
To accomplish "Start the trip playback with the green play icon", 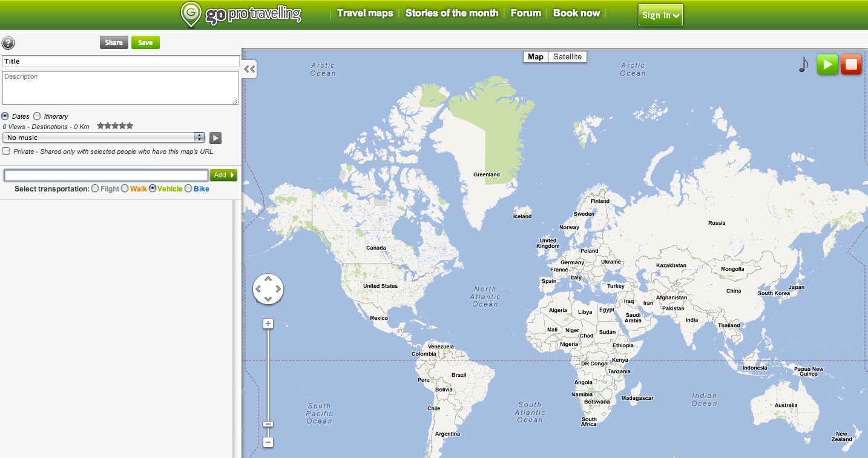I will (x=827, y=65).
